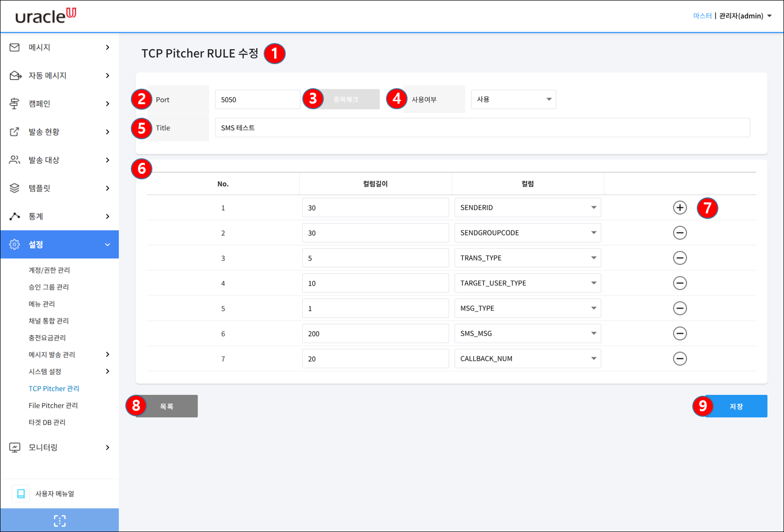The image size is (784, 532).
Task: Expand the 발송 대상 menu
Action: tap(107, 160)
